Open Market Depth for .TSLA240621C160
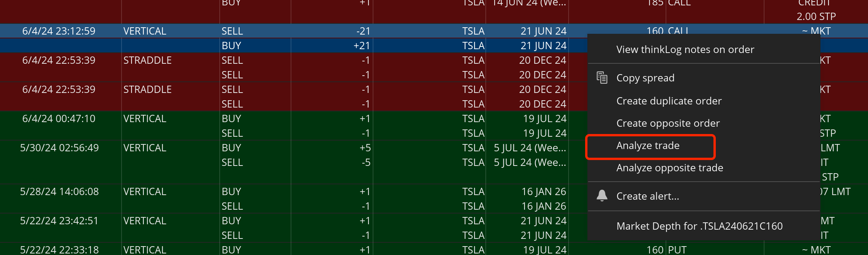Image resolution: width=868 pixels, height=255 pixels. (699, 226)
